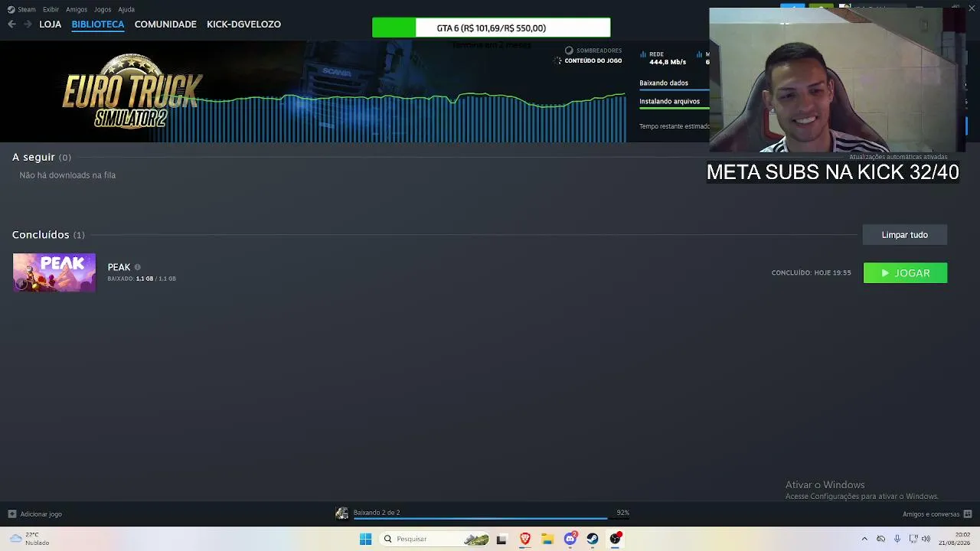Open the Ajuda menu

pyautogui.click(x=126, y=9)
